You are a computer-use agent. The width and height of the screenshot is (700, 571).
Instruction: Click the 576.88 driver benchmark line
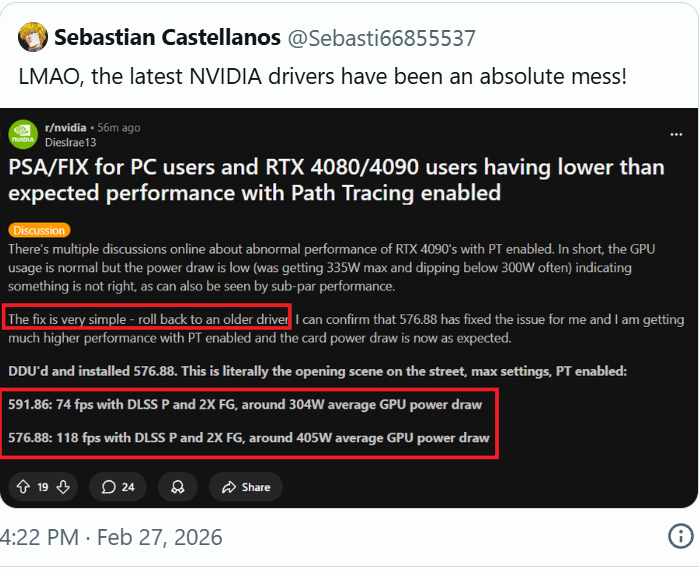246,438
